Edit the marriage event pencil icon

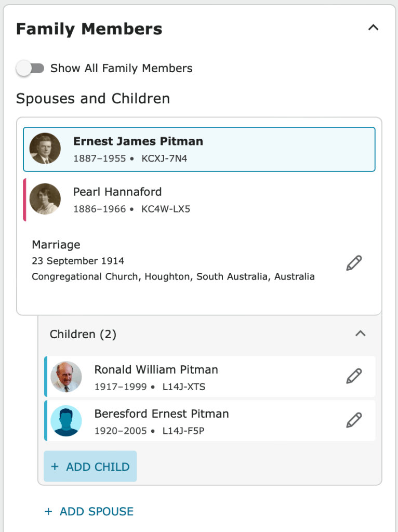354,263
